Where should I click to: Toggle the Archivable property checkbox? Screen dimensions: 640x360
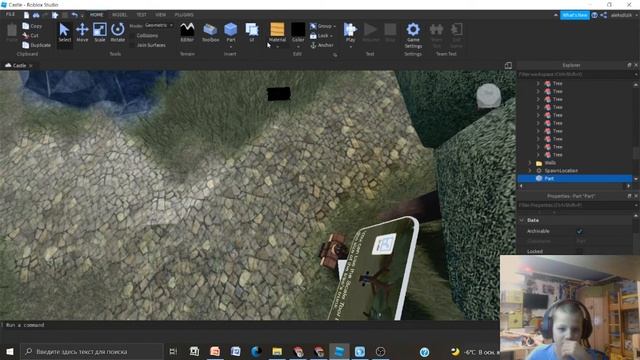579,231
